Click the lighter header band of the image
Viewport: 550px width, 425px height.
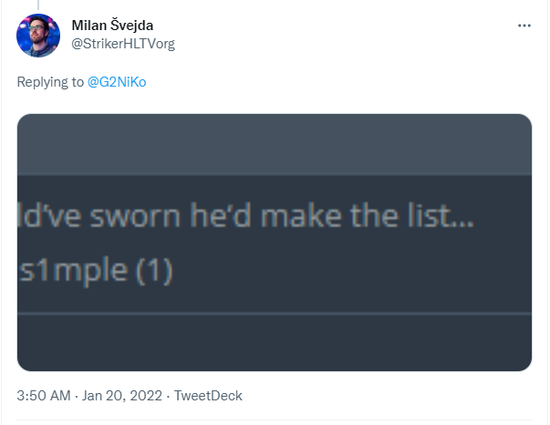click(x=274, y=144)
